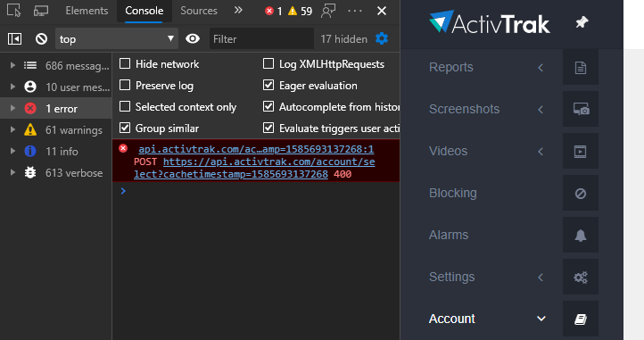Select the 61 warnings sidebar row
The height and width of the screenshot is (340, 644).
(56, 130)
